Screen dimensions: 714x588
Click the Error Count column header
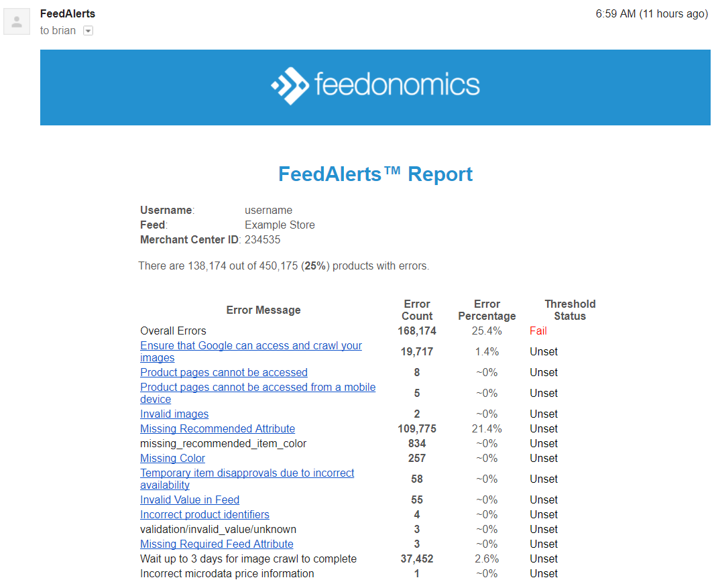click(416, 310)
